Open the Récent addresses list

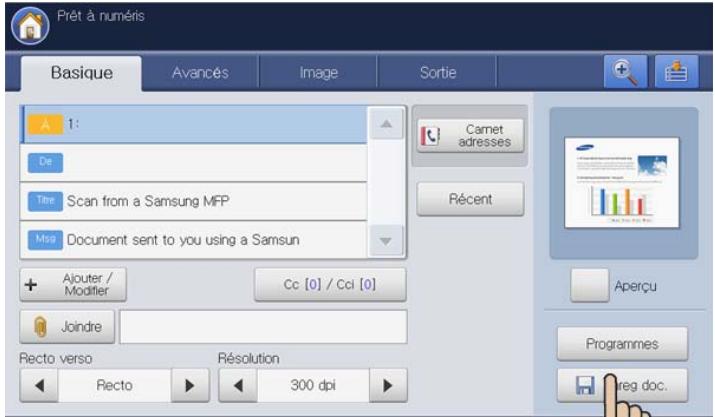click(470, 199)
